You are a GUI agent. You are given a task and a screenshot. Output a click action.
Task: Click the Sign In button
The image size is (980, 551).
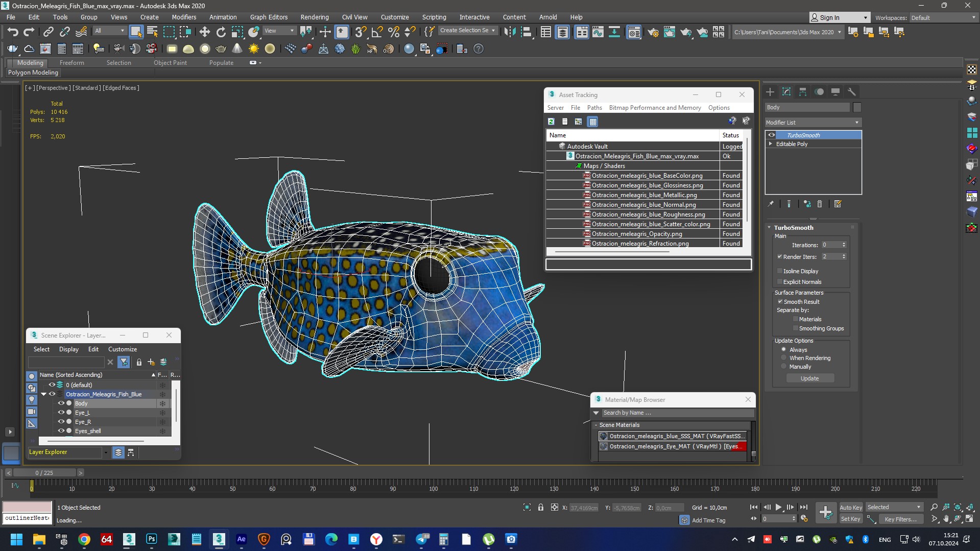(x=840, y=17)
